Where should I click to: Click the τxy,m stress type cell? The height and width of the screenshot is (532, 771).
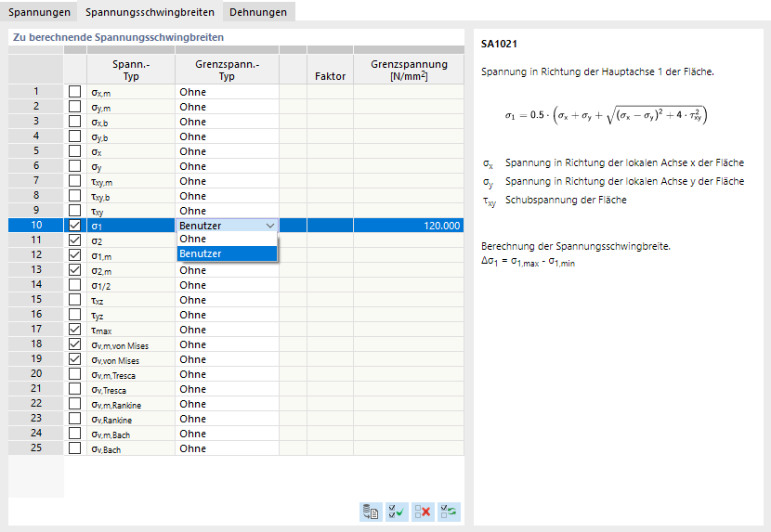pos(131,181)
